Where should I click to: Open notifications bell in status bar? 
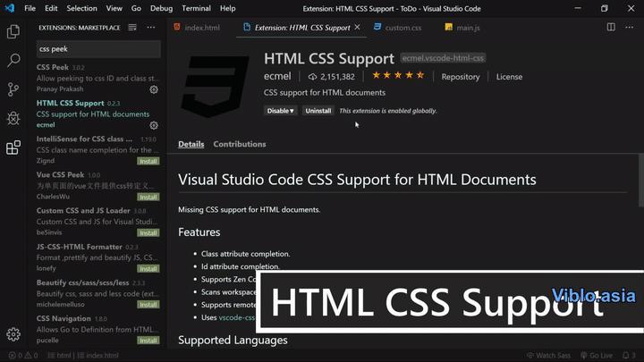tap(629, 356)
